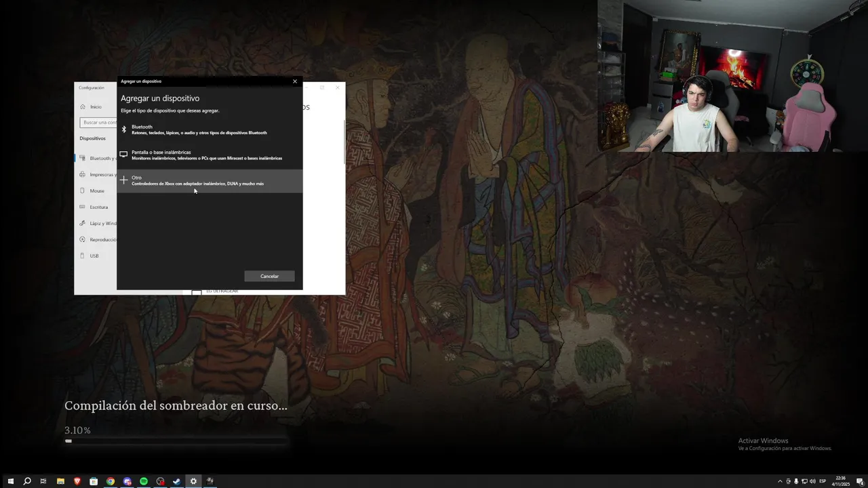Open File Explorer from taskbar
868x488 pixels.
coord(60,481)
